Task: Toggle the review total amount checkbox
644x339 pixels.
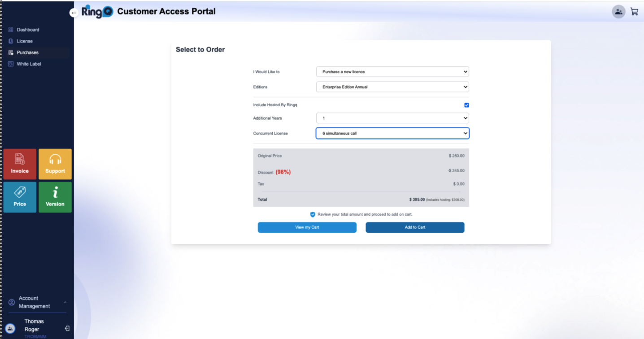Action: point(313,214)
